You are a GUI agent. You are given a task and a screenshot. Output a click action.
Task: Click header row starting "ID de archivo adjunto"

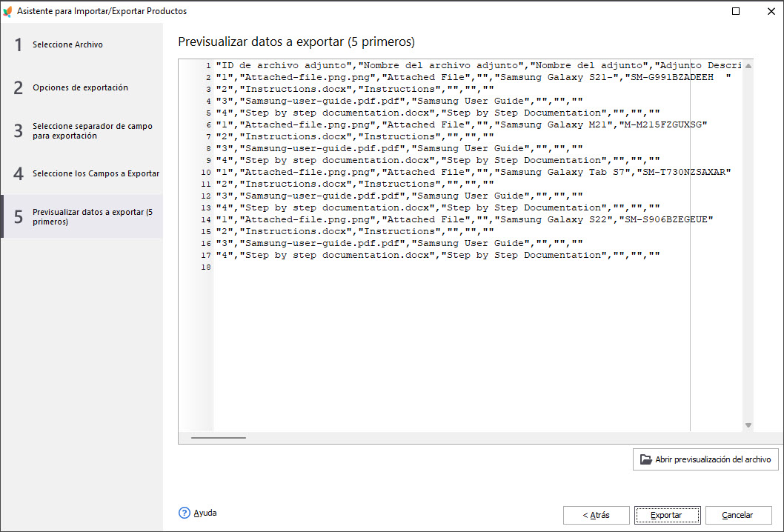pos(479,65)
